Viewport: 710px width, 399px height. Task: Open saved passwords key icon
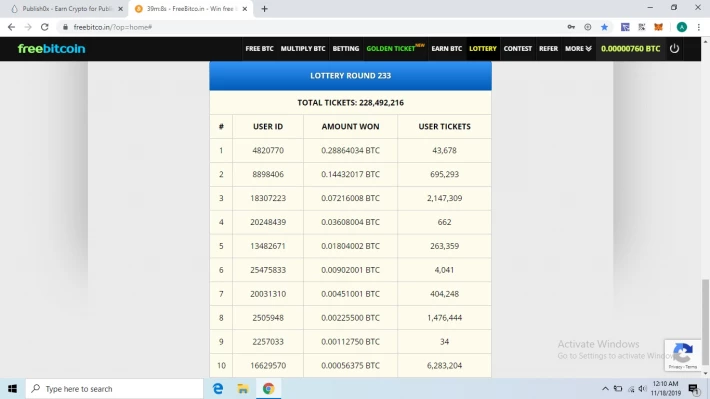point(571,27)
